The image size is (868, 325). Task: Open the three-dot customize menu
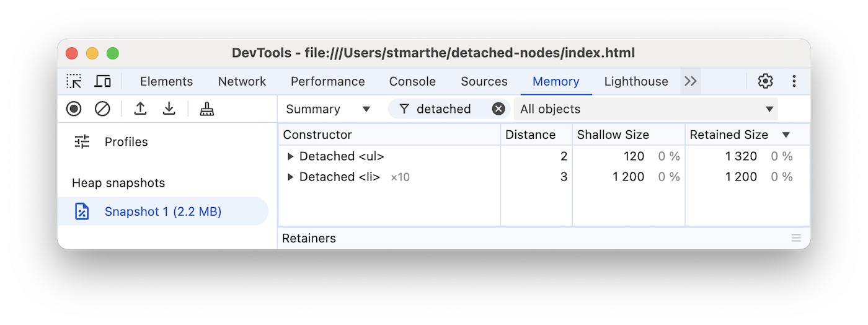coord(794,81)
